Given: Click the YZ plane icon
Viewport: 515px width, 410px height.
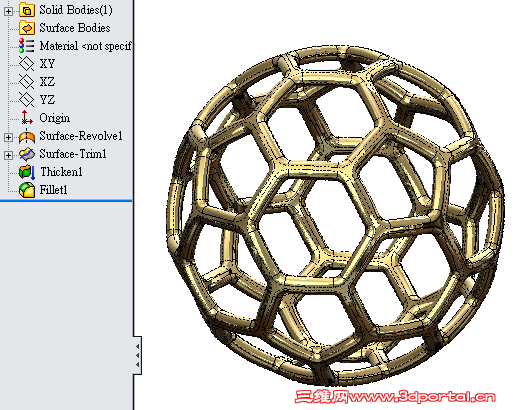Looking at the screenshot, I should (27, 100).
